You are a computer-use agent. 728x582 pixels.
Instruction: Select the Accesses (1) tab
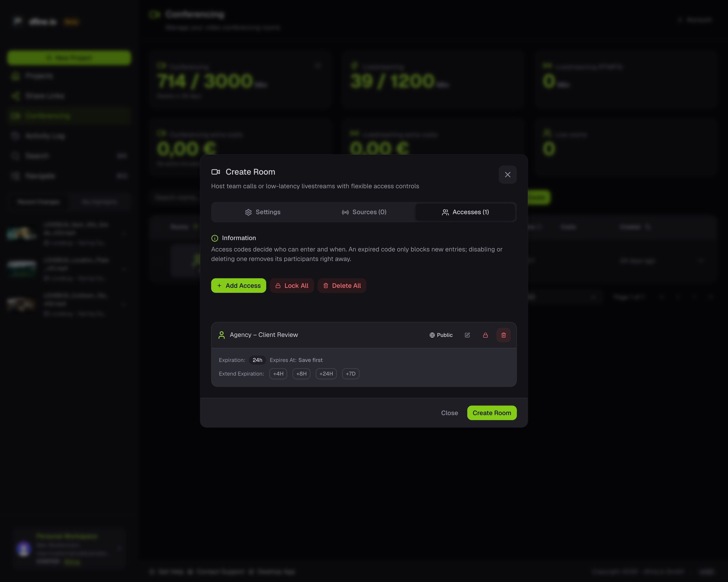[465, 212]
